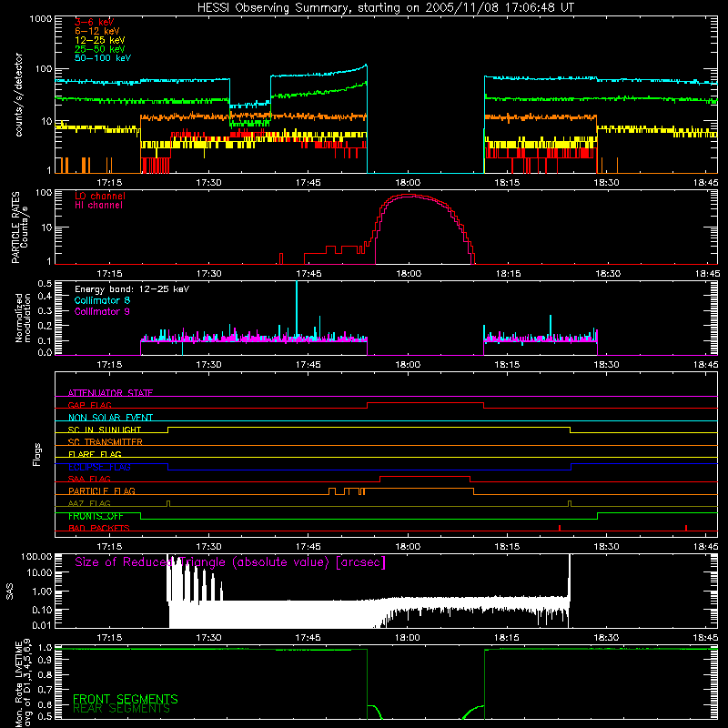Viewport: 728px width, 728px height.
Task: Click the HESSI Observing Summary title
Action: tap(385, 7)
